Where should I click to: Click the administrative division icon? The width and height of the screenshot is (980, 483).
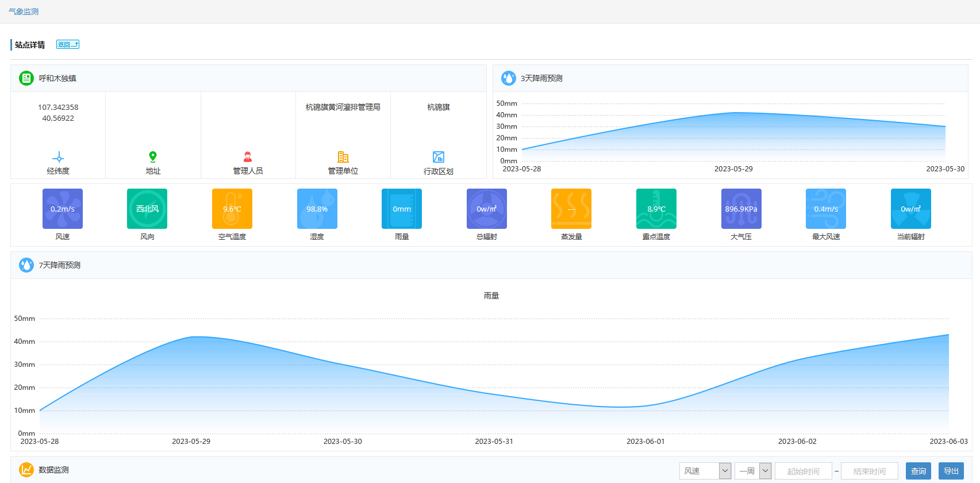439,157
